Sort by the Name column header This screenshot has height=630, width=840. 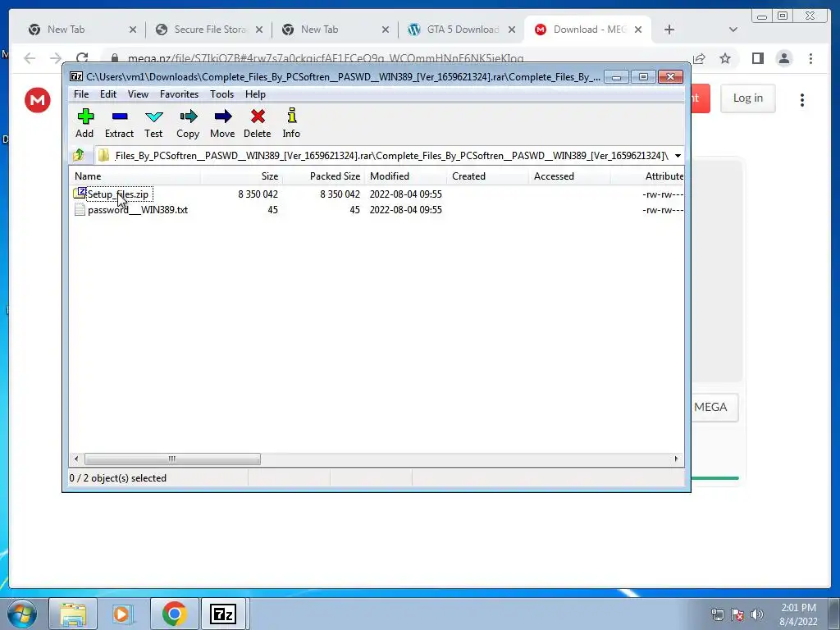click(135, 176)
